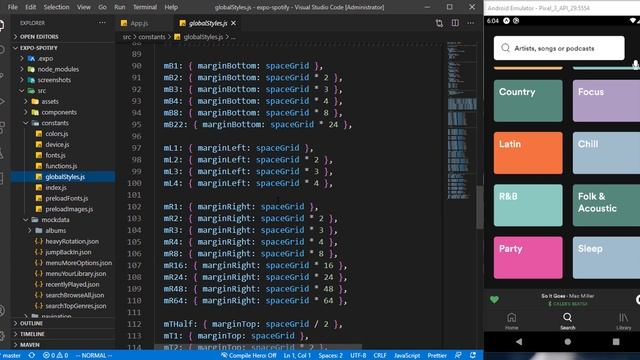Change CRLF end of line sequence
The height and width of the screenshot is (360, 640).
[x=380, y=356]
